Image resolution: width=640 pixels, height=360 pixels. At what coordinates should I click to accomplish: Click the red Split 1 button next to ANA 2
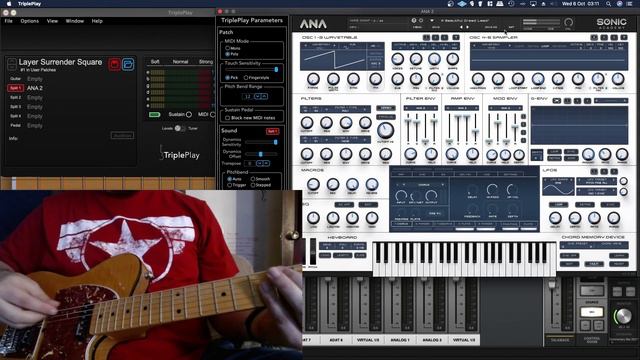pyautogui.click(x=16, y=88)
